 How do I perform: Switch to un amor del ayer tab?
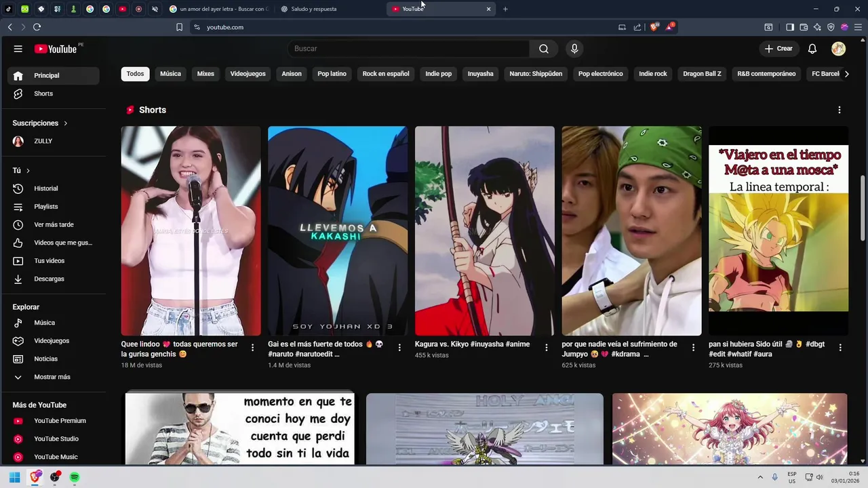pyautogui.click(x=220, y=9)
